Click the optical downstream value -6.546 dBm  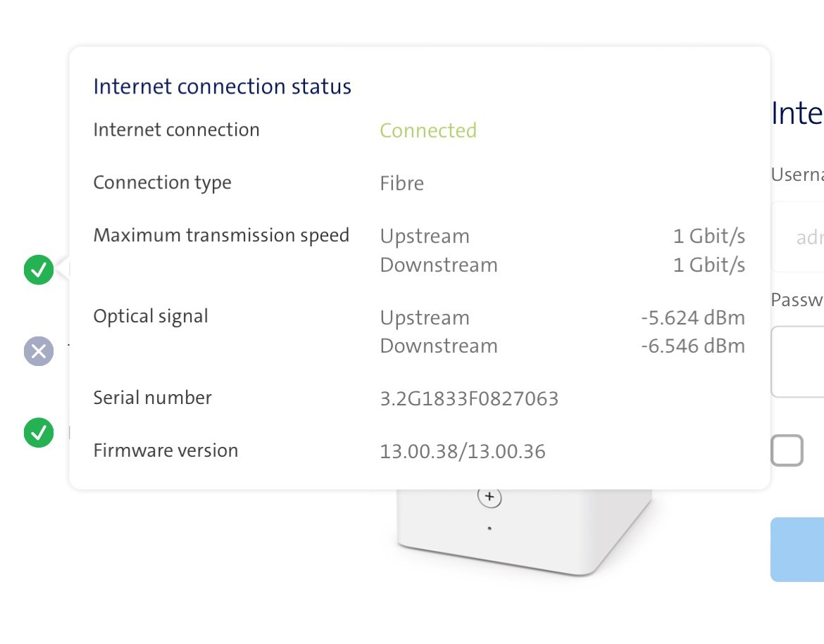tap(693, 346)
